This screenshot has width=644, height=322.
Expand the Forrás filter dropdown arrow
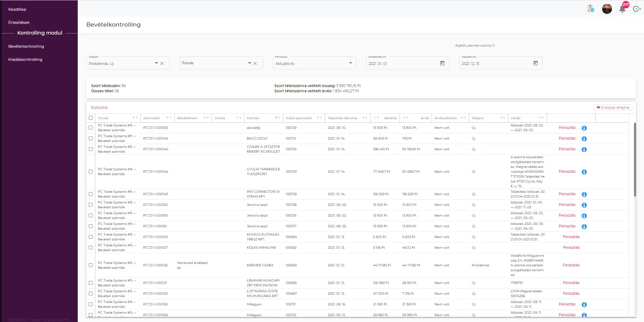pos(249,63)
